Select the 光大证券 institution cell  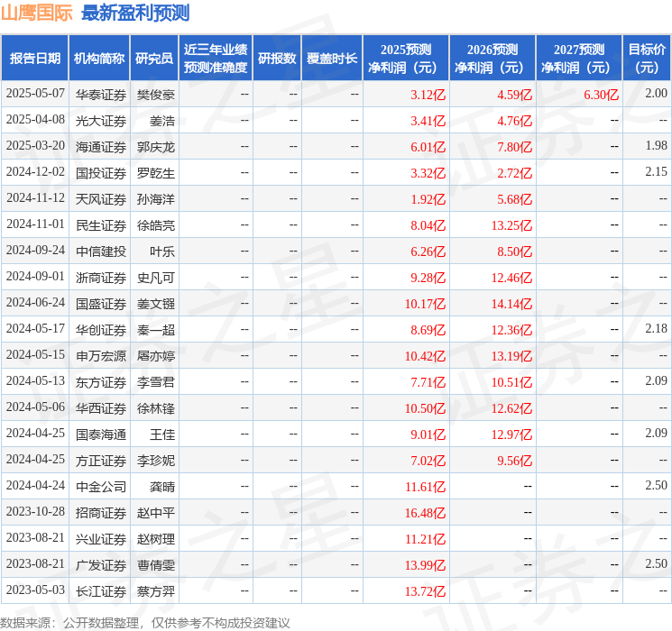[x=101, y=121]
